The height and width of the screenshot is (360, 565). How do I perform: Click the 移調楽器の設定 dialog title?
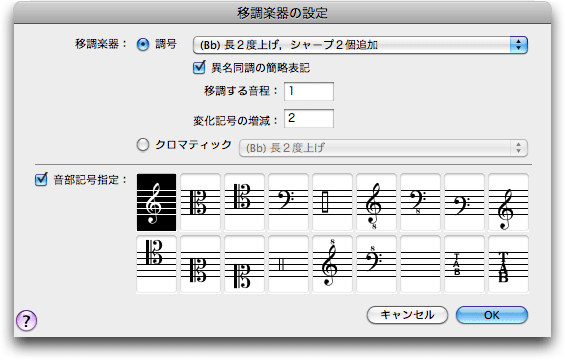coord(282,13)
